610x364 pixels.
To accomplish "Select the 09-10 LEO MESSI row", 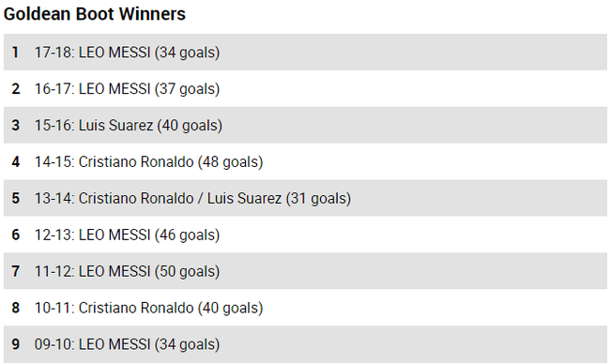I will [x=305, y=344].
